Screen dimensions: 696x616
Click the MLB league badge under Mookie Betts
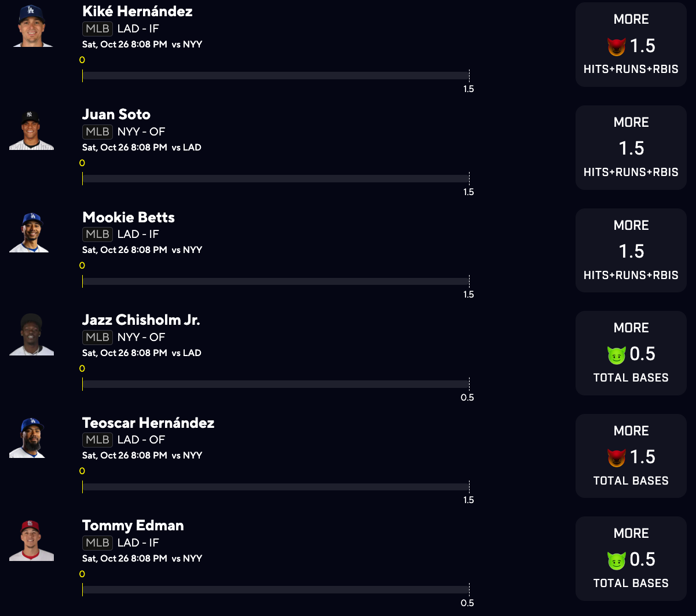coord(97,234)
